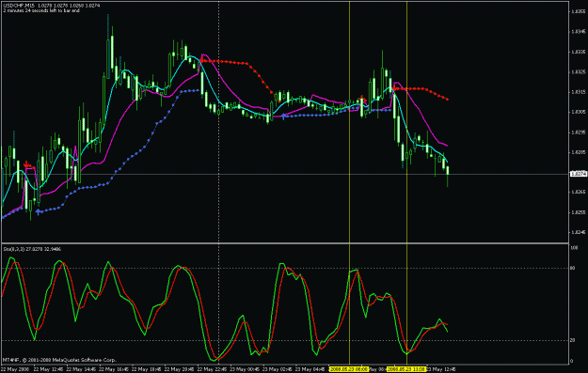
Task: Click the stochastic scale label 80
Action: (x=573, y=268)
